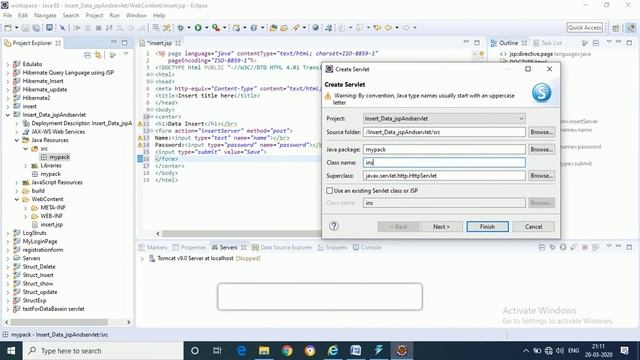Open the Project menu
Image resolution: width=640 pixels, height=360 pixels.
pyautogui.click(x=94, y=15)
